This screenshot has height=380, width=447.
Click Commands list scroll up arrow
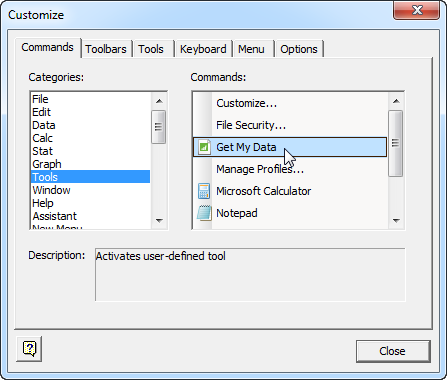coord(396,101)
